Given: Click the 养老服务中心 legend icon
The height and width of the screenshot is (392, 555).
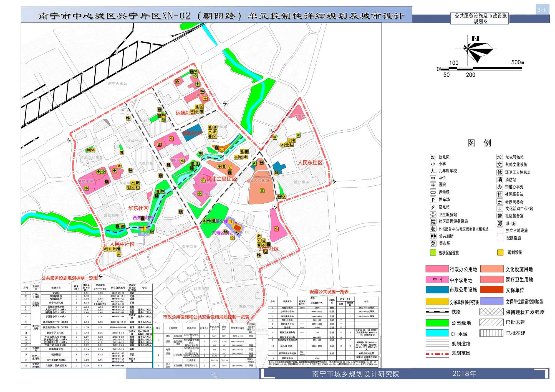Looking at the screenshot, I should coord(433,229).
